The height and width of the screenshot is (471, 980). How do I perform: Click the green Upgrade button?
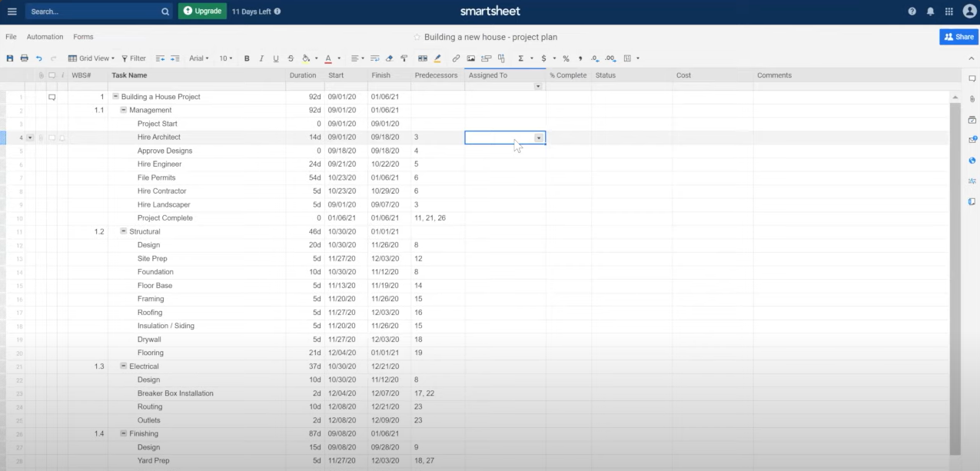[202, 12]
